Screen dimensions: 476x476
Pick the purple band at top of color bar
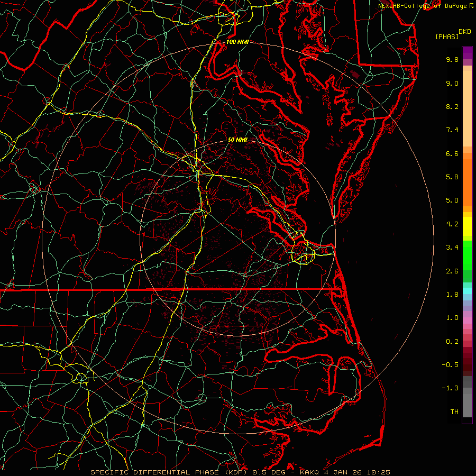(x=467, y=53)
